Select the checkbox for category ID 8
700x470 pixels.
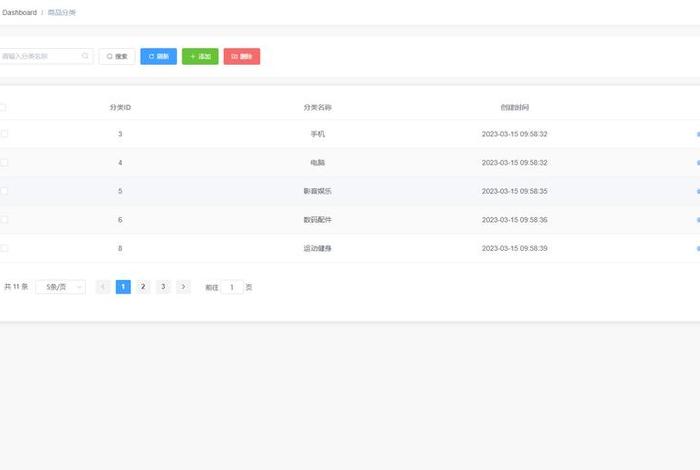coord(3,248)
